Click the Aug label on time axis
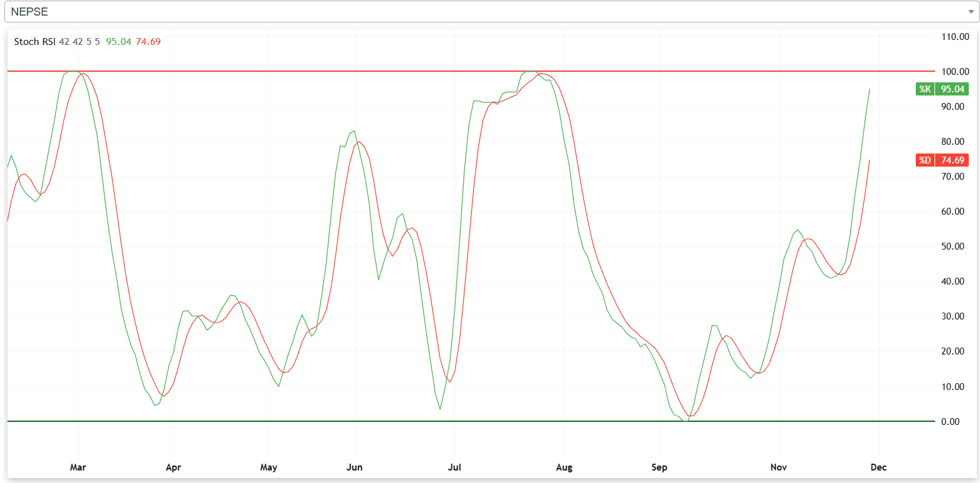The height and width of the screenshot is (483, 980). click(564, 467)
